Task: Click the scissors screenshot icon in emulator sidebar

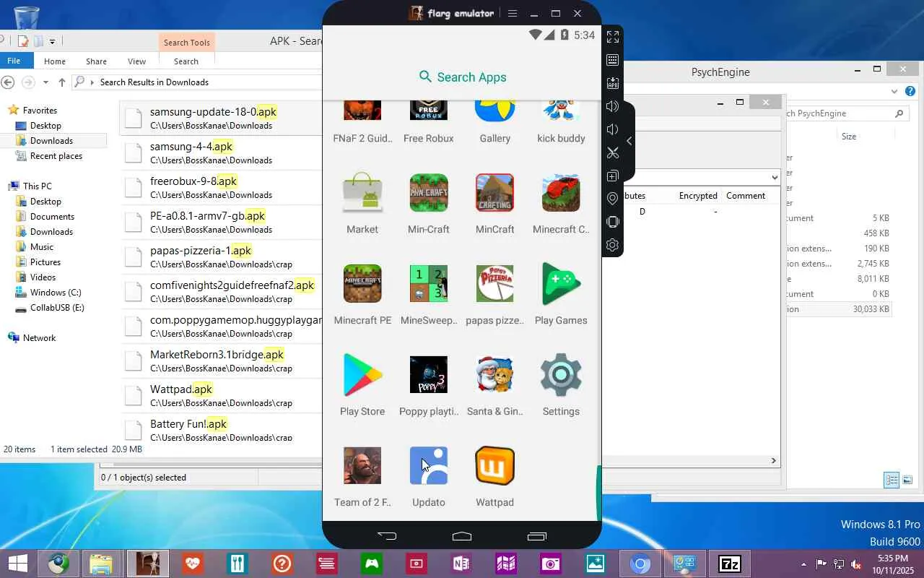Action: pyautogui.click(x=613, y=152)
